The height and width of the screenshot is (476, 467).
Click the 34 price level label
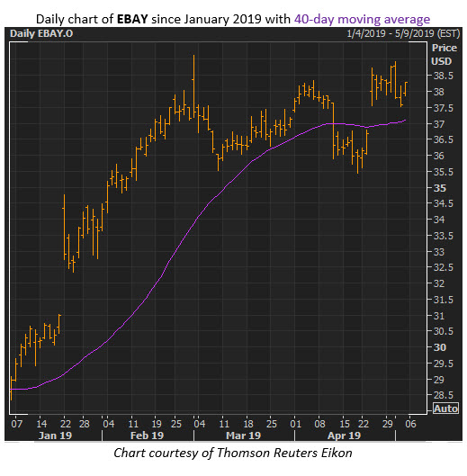coord(439,220)
